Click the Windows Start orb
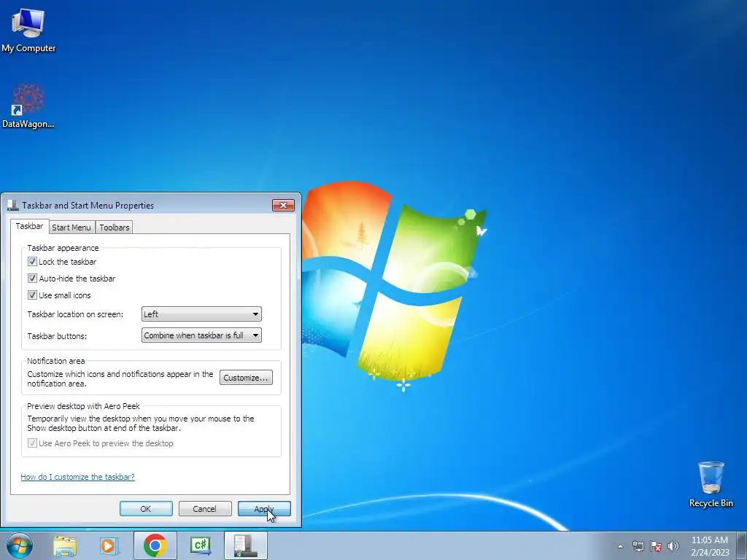747x560 pixels. (x=20, y=545)
